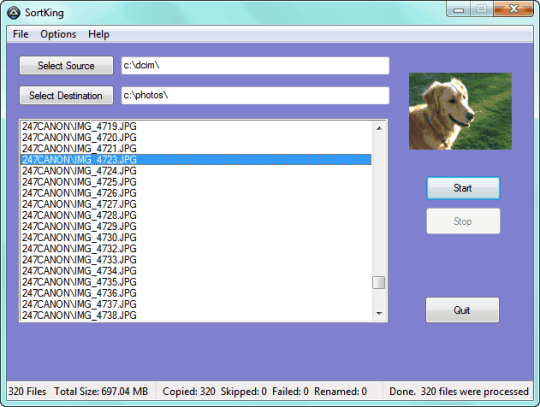Close the SortKing window
The image size is (540, 407).
513,9
